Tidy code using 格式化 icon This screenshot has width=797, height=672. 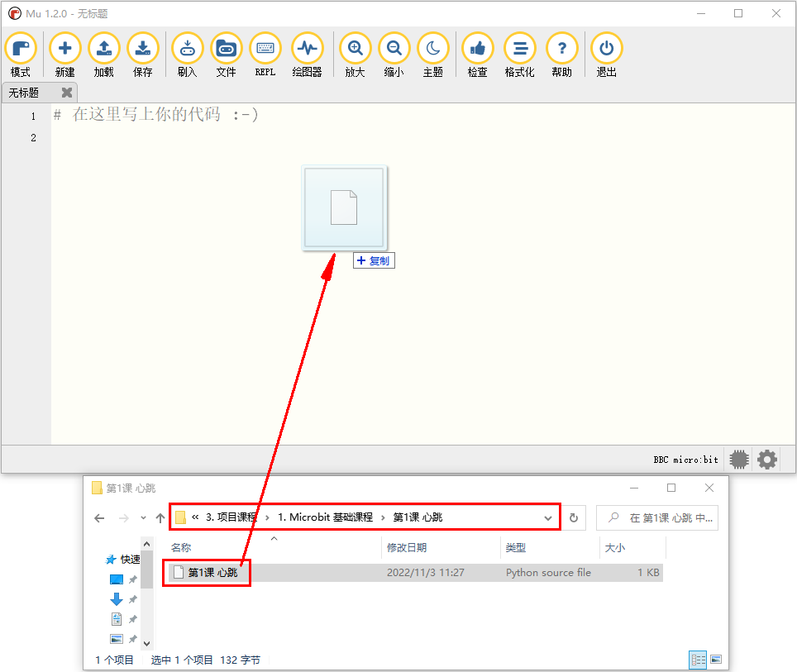pos(520,55)
